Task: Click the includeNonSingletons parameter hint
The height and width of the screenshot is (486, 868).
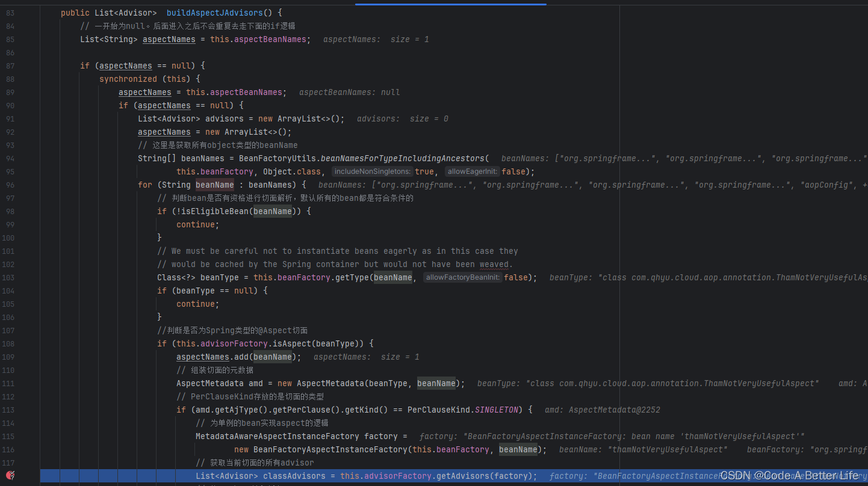Action: point(373,171)
